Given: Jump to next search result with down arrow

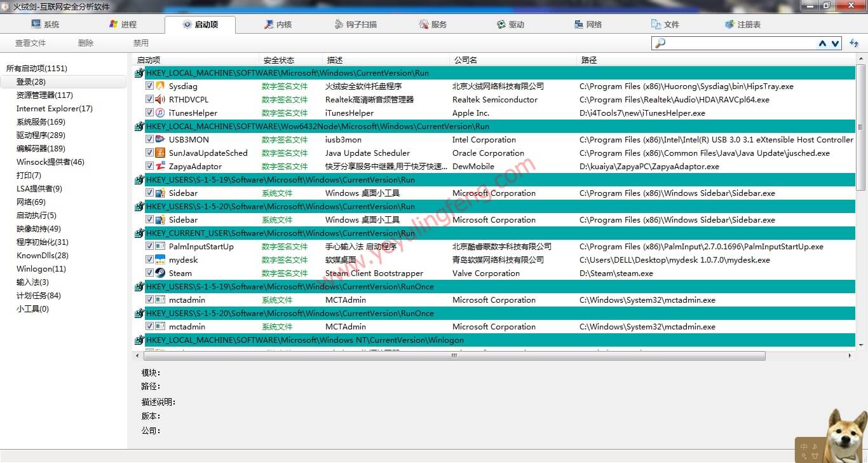Looking at the screenshot, I should point(835,43).
